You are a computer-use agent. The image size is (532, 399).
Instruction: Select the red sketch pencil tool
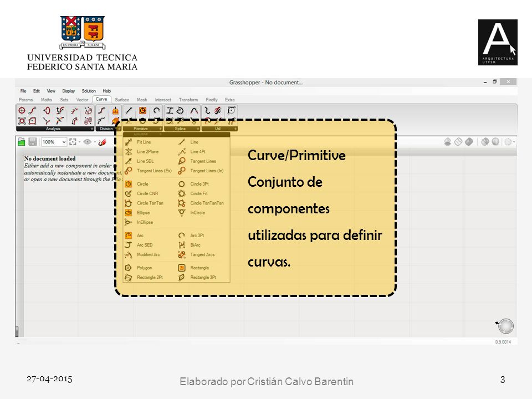102,142
